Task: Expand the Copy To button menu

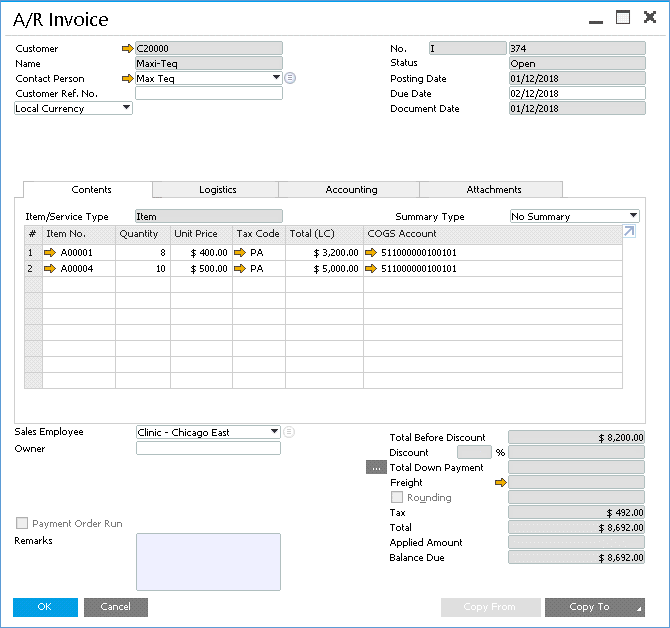Action: 639,609
